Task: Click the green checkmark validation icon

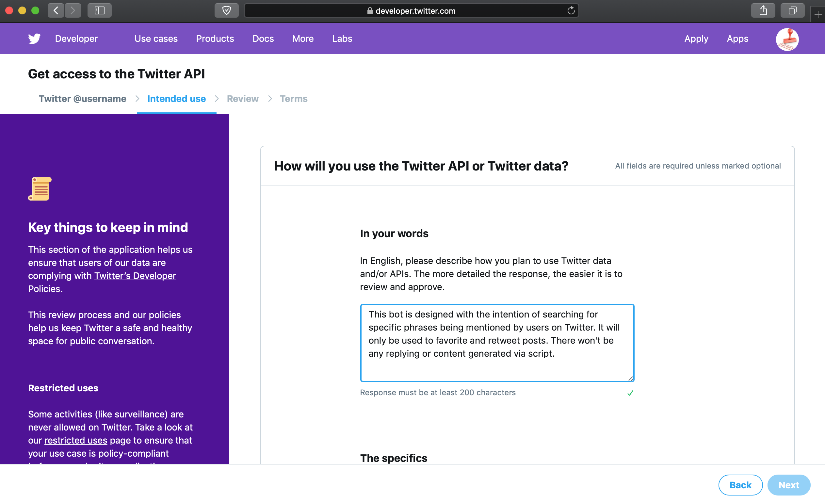Action: (630, 393)
